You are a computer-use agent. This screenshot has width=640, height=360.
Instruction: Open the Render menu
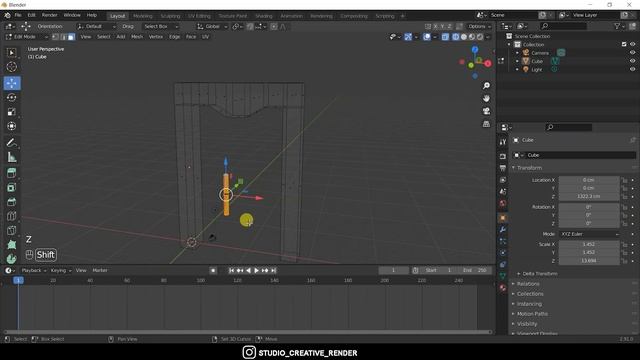(49, 15)
